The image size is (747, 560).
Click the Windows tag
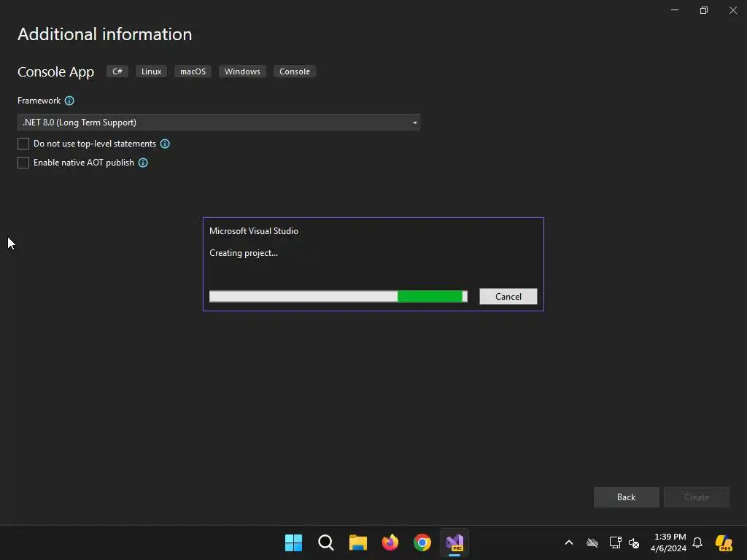tap(242, 71)
